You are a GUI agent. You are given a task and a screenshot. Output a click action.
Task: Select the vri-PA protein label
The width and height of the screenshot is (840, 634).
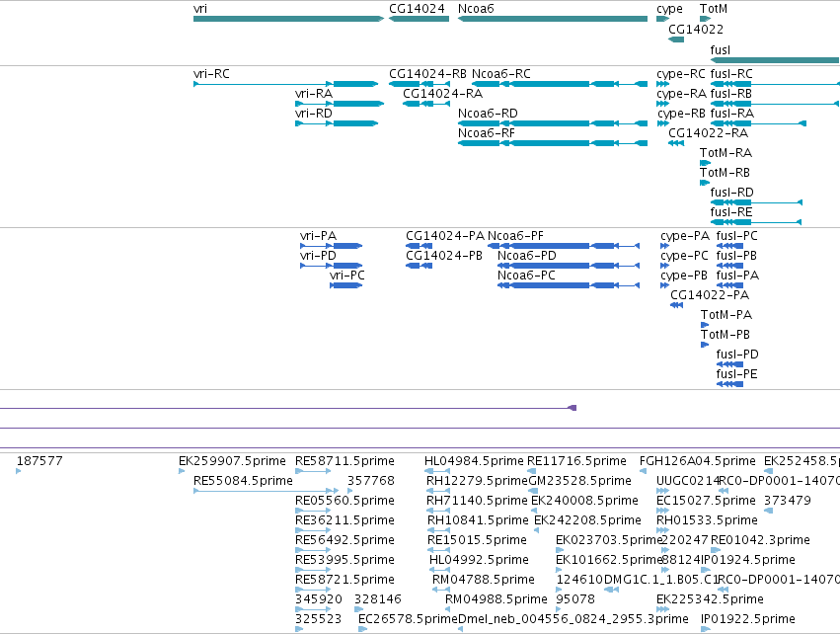pyautogui.click(x=318, y=236)
